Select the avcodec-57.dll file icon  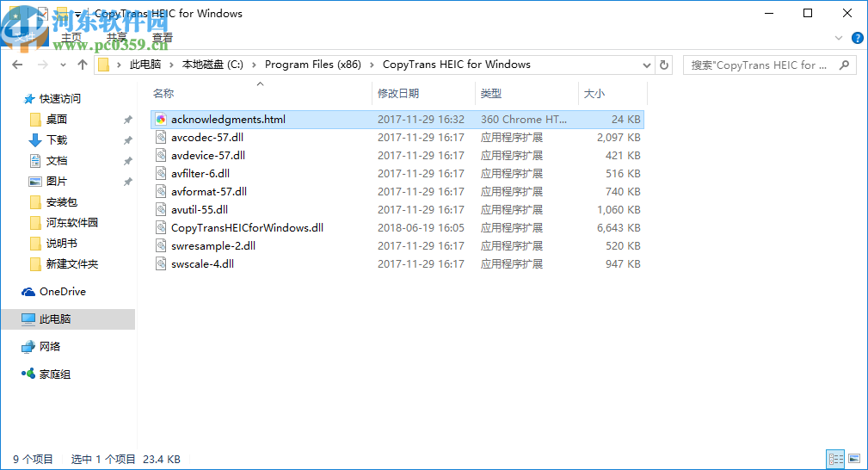point(161,138)
